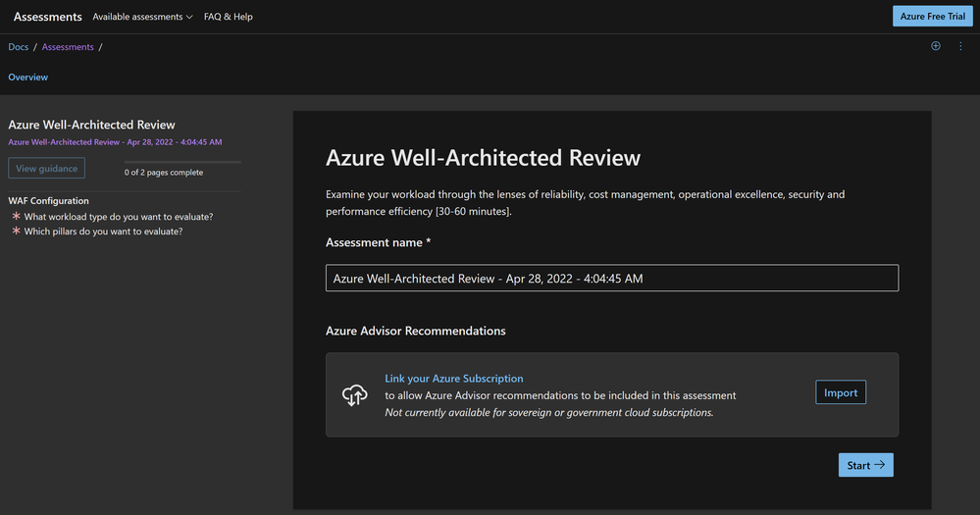
Task: Select 'Which pillars do you want to evaluate?'
Action: pos(103,232)
